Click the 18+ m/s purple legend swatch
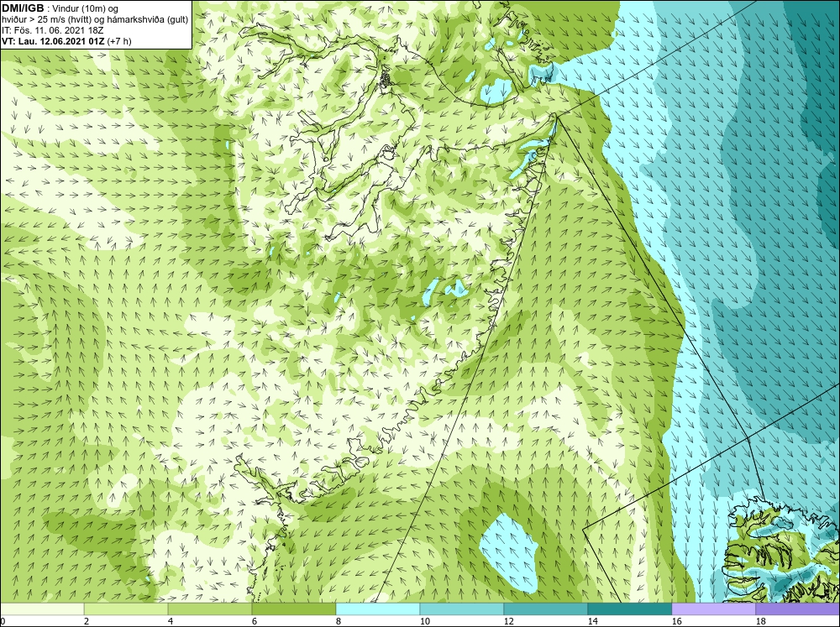840x627 pixels. click(x=798, y=609)
